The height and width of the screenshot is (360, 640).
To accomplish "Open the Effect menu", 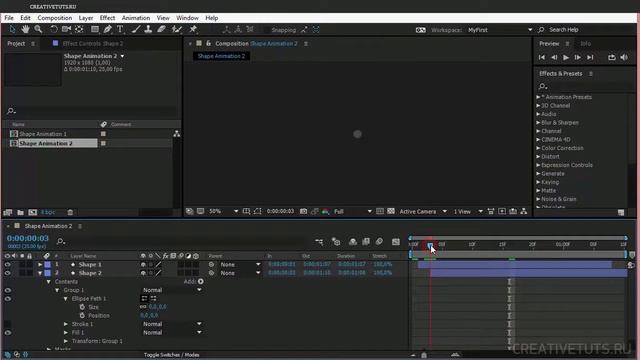I will (107, 18).
